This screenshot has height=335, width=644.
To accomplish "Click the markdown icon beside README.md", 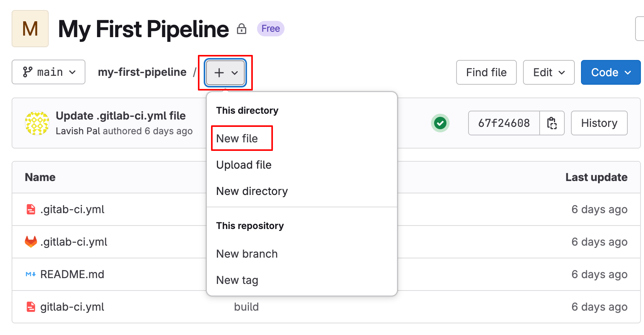I will coord(31,274).
